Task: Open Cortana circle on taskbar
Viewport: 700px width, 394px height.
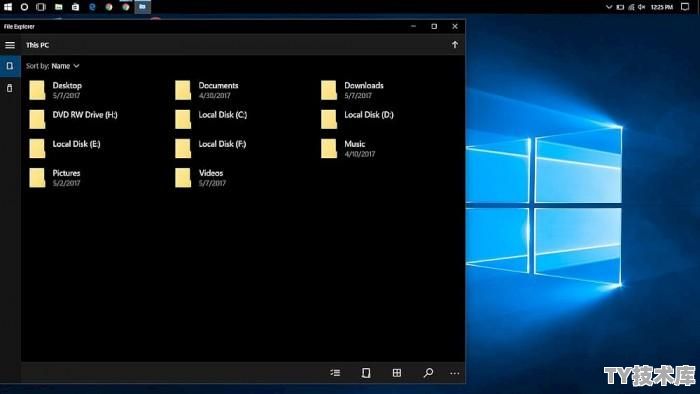Action: (24, 7)
